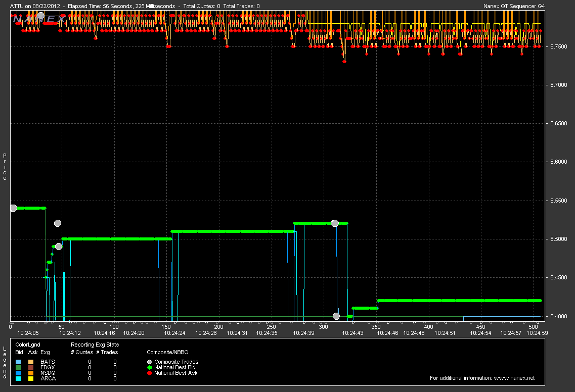Click the 6.5500 price axis label
Viewport: 575px width, 392px height.
[x=558, y=201]
